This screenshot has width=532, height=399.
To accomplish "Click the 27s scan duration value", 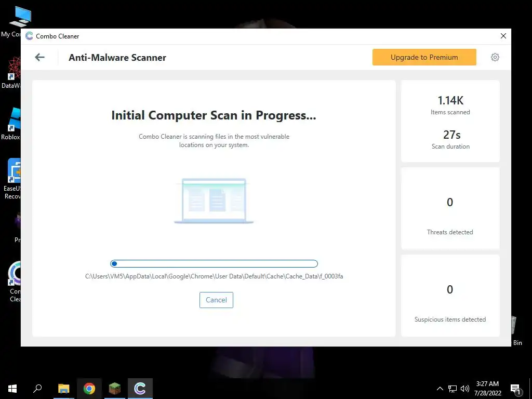I will 451,135.
